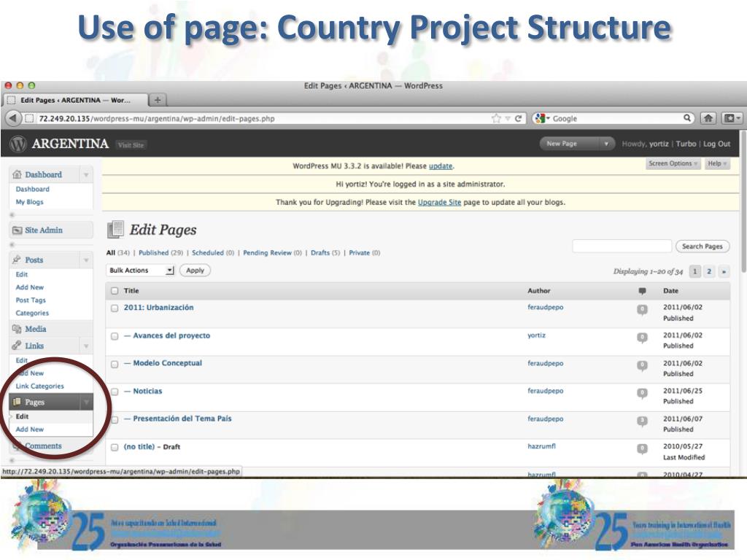Filter by Drafts (5) pages
747x560 pixels.
point(325,253)
